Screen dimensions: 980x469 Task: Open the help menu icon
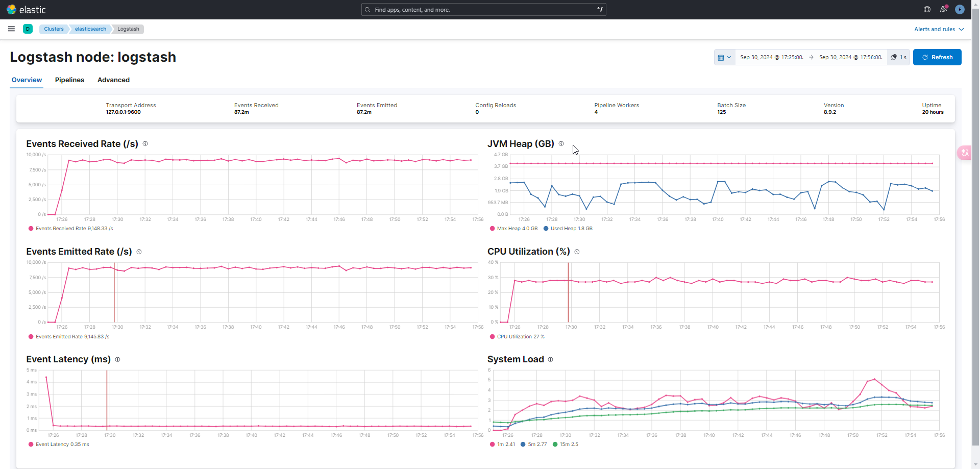coord(927,10)
